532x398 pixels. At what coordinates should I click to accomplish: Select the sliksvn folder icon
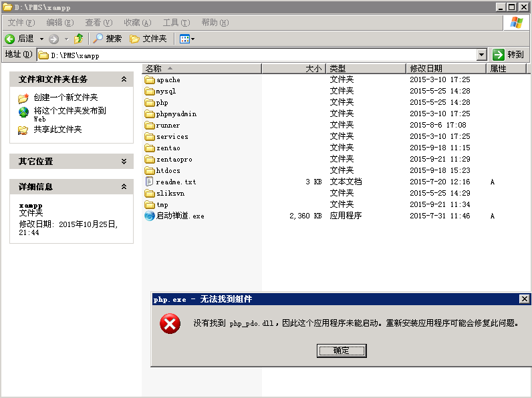pyautogui.click(x=150, y=193)
